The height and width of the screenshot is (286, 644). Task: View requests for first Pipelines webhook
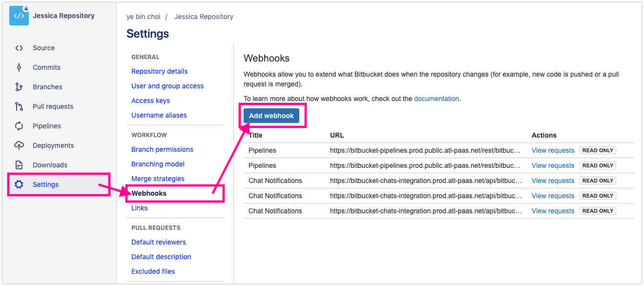point(553,150)
